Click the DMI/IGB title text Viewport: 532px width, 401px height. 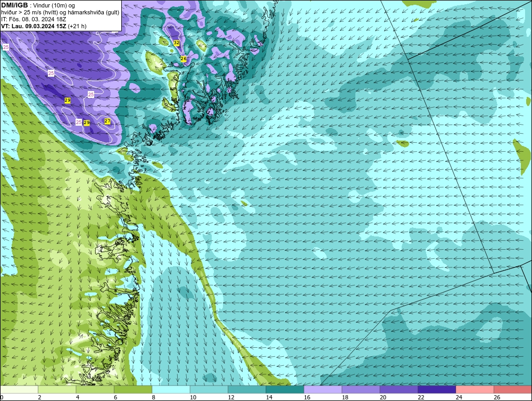coord(14,5)
